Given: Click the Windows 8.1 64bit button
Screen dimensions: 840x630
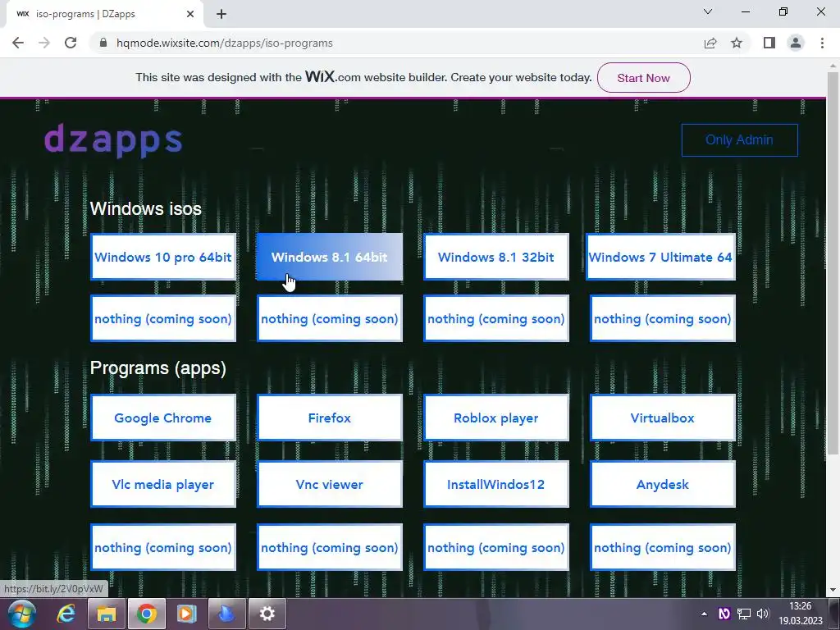Looking at the screenshot, I should [x=330, y=257].
